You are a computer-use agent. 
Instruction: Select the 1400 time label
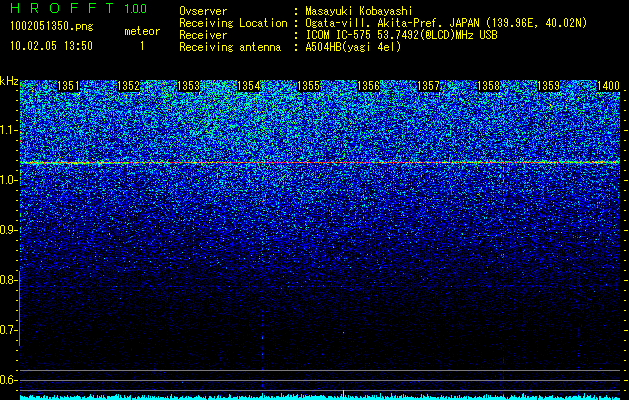[x=609, y=86]
